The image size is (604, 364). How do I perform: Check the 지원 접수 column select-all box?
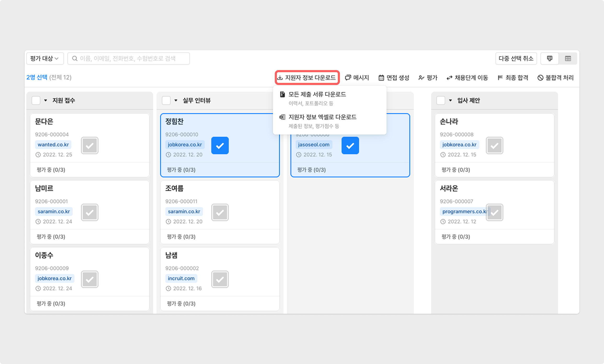pyautogui.click(x=36, y=100)
